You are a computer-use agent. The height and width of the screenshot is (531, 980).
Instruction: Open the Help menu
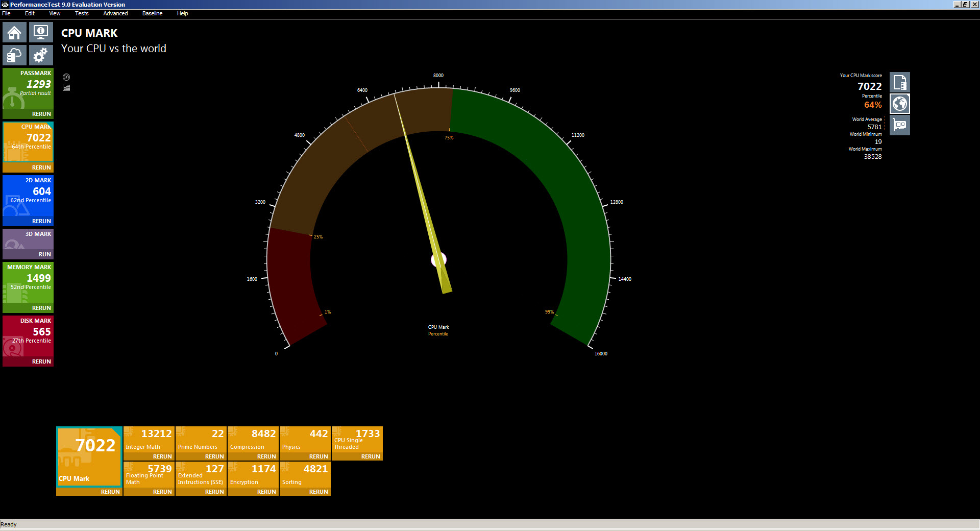pyautogui.click(x=182, y=13)
